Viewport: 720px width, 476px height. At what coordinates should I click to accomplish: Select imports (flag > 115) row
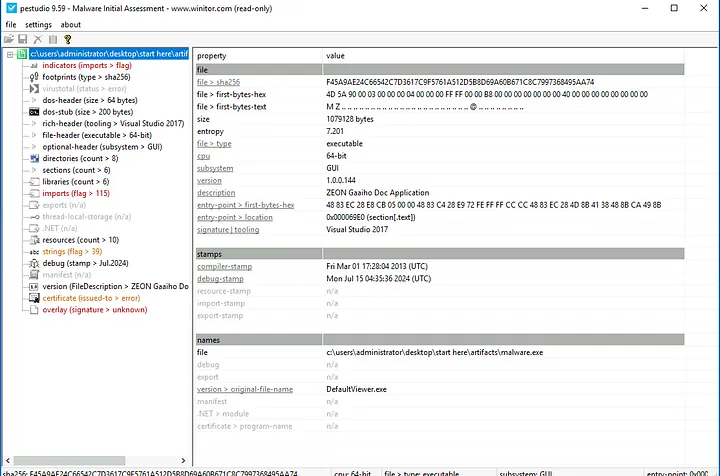(x=76, y=193)
